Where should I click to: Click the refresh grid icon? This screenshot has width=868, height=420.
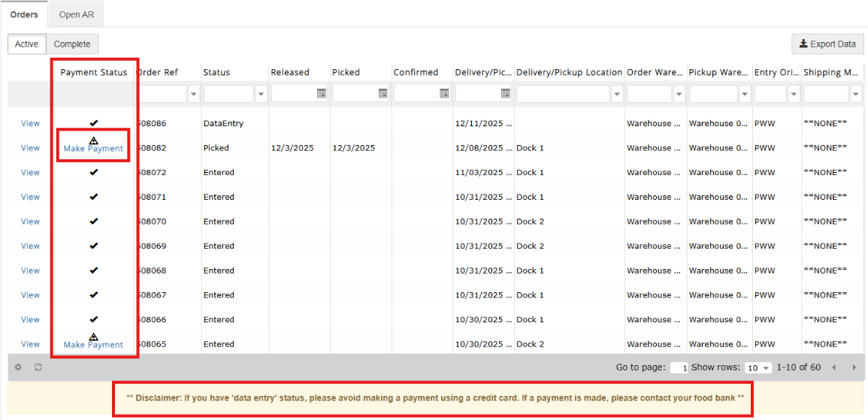tap(38, 367)
